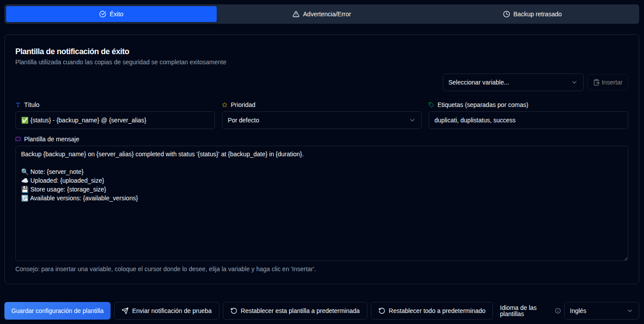Click inside the Título input field

(x=115, y=120)
